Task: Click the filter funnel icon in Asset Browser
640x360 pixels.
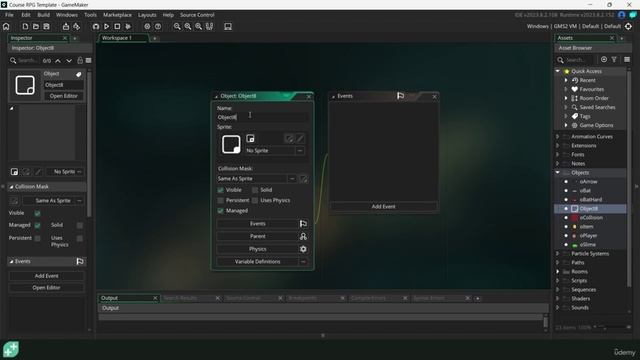Action: click(614, 60)
